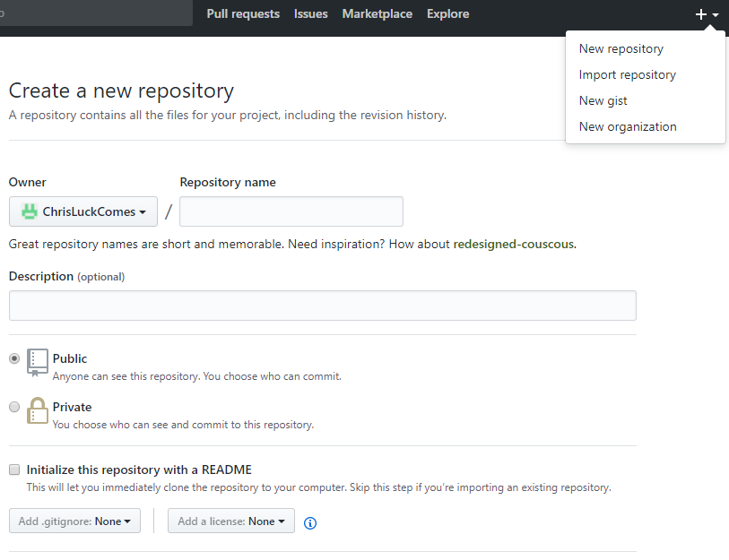The image size is (729, 560).
Task: Click the Public option label
Action: tap(70, 358)
